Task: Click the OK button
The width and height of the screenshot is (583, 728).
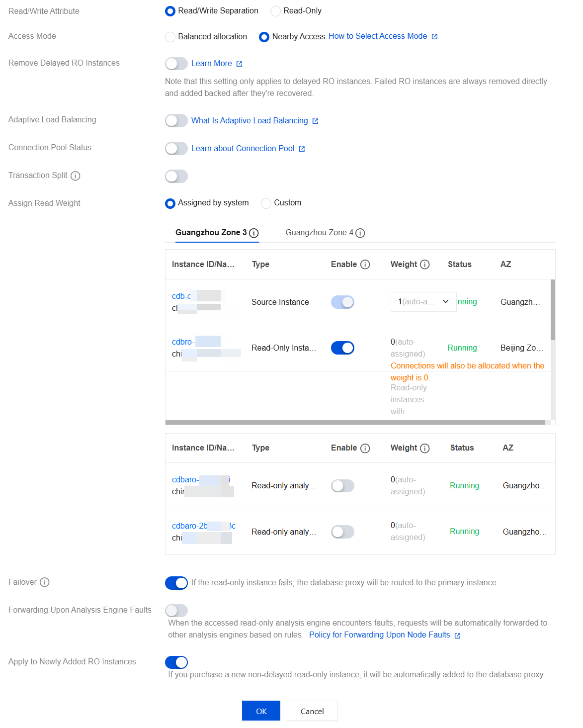Action: pos(261,711)
